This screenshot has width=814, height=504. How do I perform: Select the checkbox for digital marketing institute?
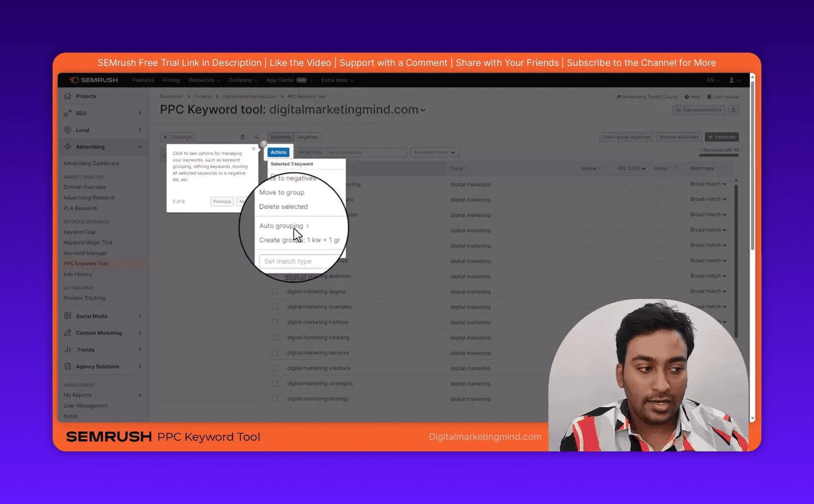[275, 322]
